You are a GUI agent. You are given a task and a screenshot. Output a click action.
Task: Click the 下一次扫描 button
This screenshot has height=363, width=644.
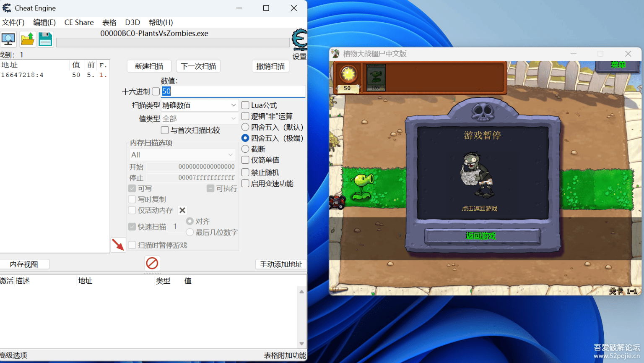coord(199,66)
